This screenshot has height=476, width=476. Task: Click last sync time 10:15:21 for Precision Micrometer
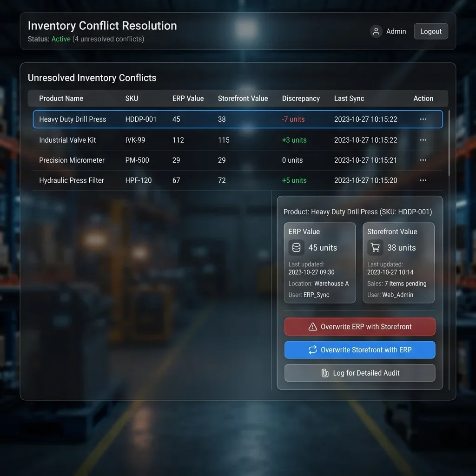click(x=365, y=160)
